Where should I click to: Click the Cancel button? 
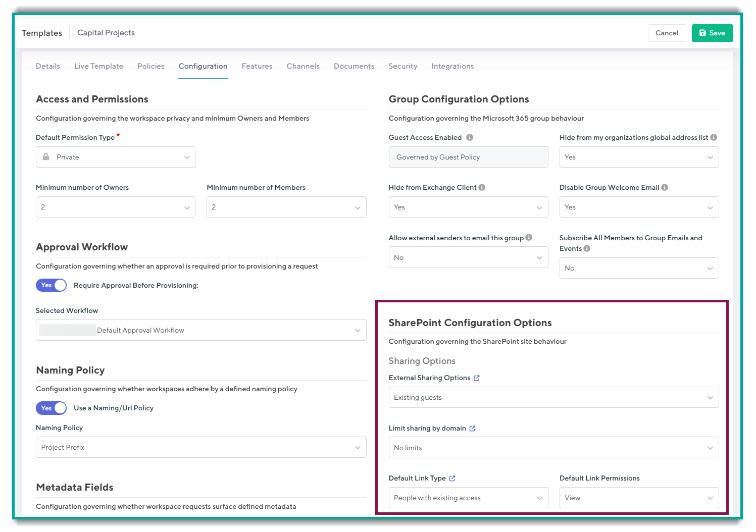[x=667, y=33]
